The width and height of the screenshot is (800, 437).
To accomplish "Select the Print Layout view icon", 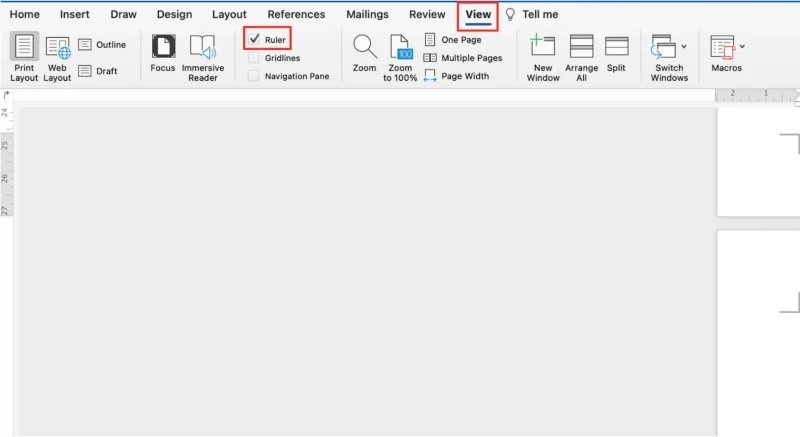I will click(24, 46).
